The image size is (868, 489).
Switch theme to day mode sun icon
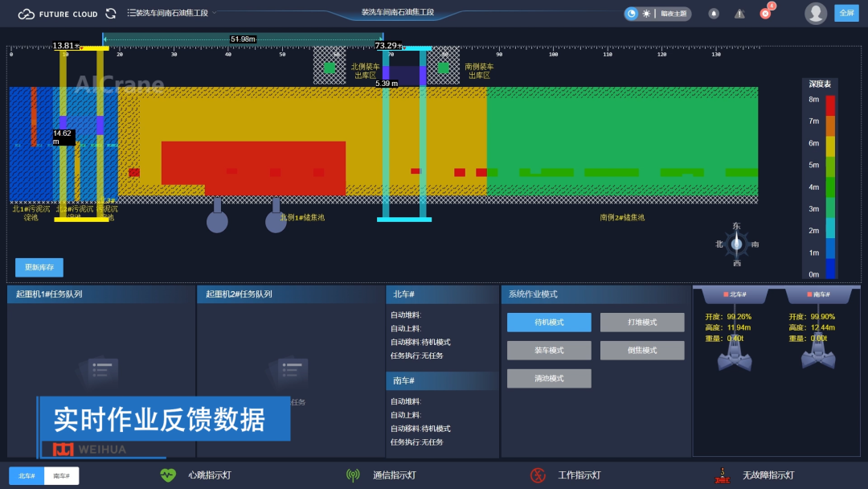pos(646,14)
